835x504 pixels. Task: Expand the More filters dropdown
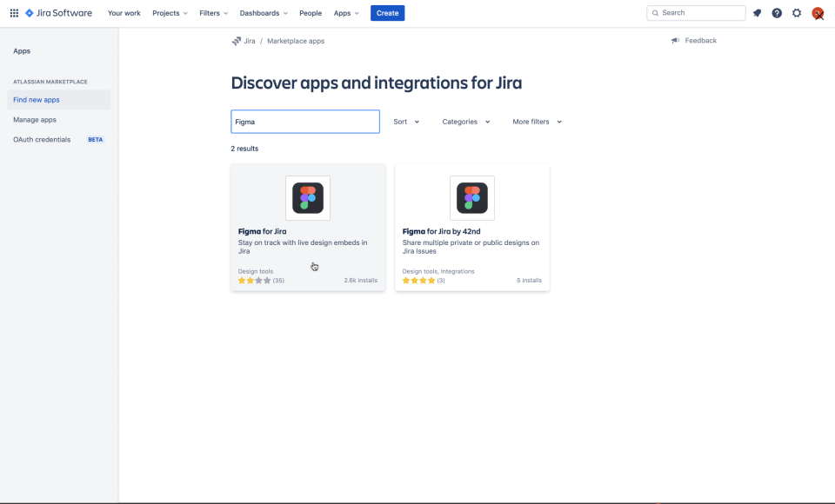[x=536, y=122]
